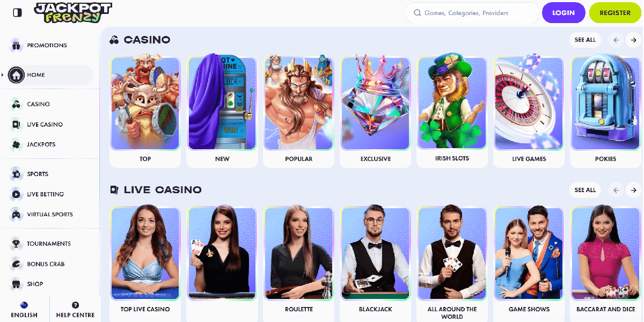Go to Sports ball icon
This screenshot has width=644, height=322.
tap(16, 174)
